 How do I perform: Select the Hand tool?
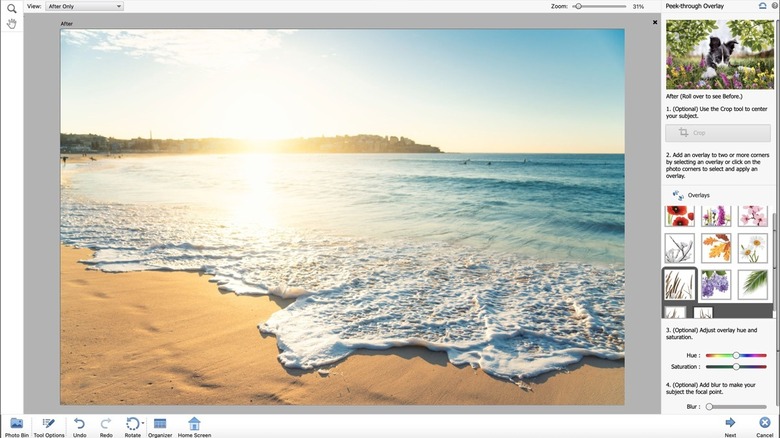[x=12, y=23]
